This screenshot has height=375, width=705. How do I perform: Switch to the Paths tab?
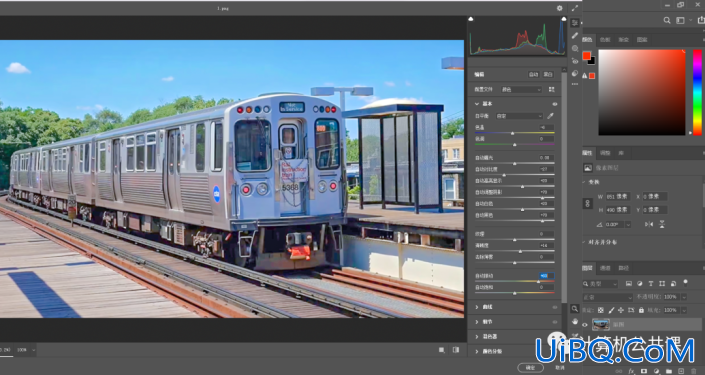(x=624, y=268)
